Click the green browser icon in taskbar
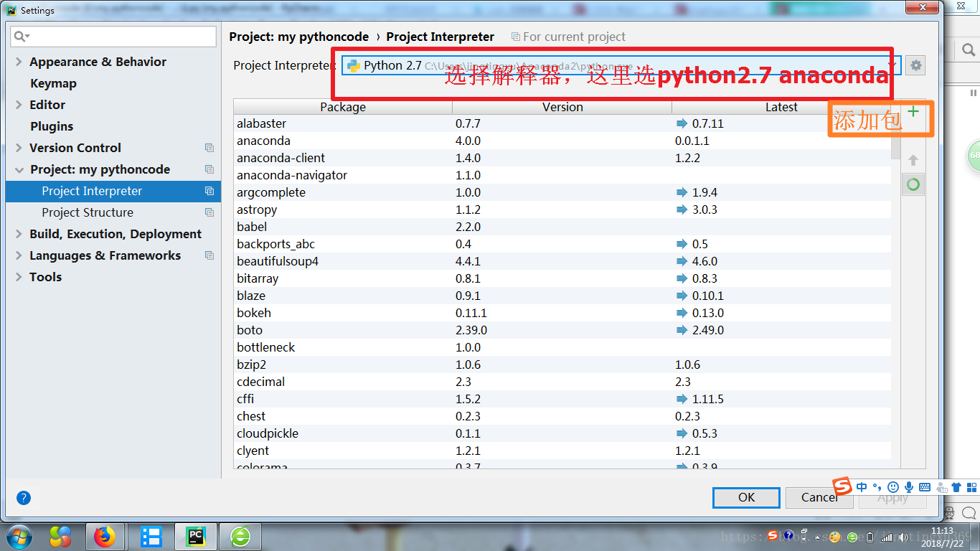This screenshot has height=551, width=980. coord(240,537)
